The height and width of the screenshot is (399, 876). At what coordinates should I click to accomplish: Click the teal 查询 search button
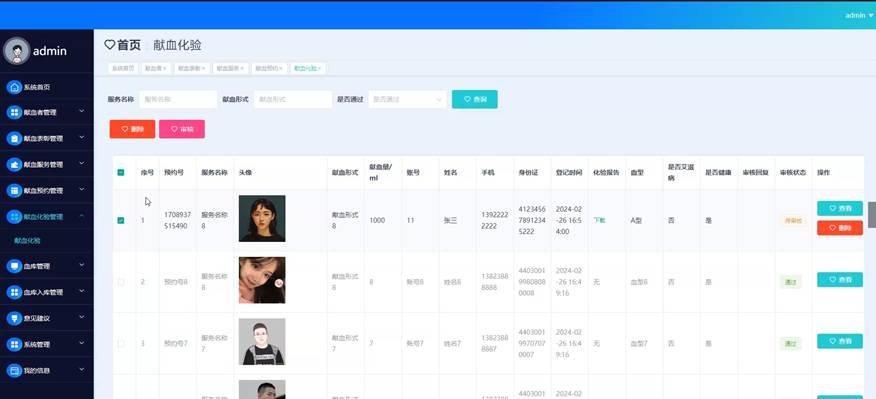474,99
